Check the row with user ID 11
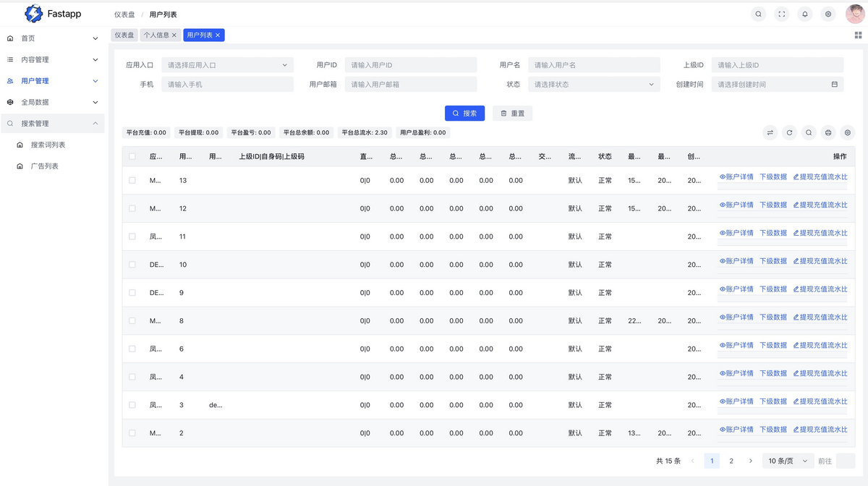868x486 pixels. pyautogui.click(x=132, y=236)
